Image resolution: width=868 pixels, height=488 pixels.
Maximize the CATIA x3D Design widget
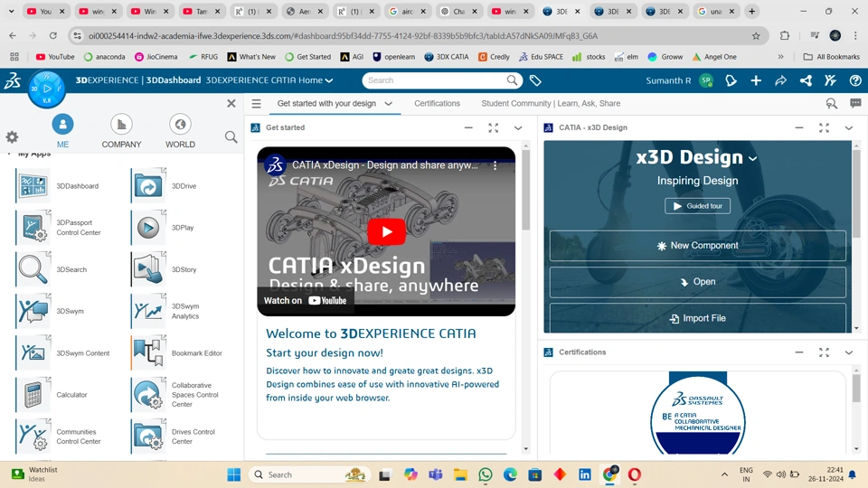pos(824,127)
